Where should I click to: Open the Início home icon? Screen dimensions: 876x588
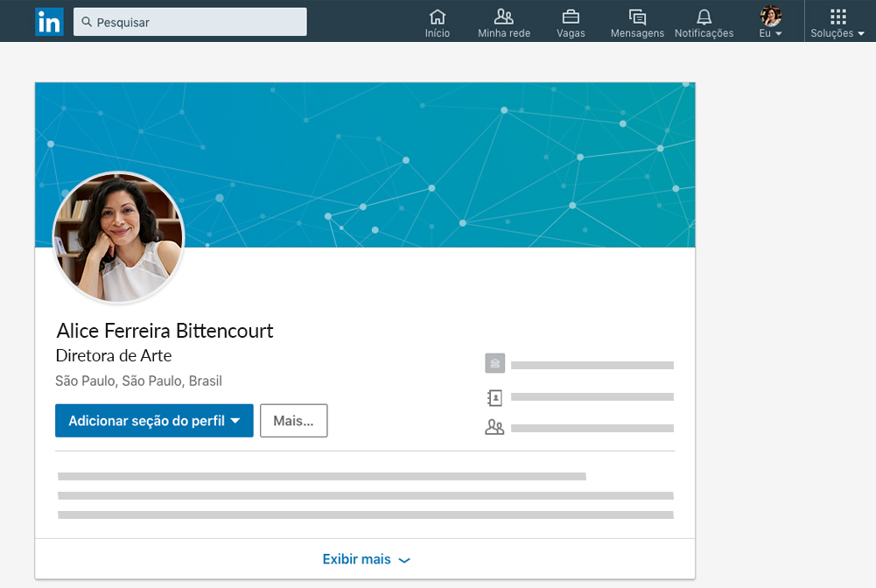[x=438, y=17]
